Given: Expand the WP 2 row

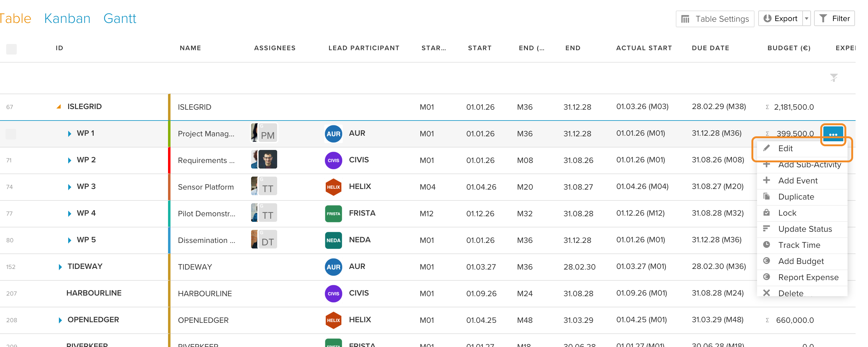Looking at the screenshot, I should click(x=69, y=160).
